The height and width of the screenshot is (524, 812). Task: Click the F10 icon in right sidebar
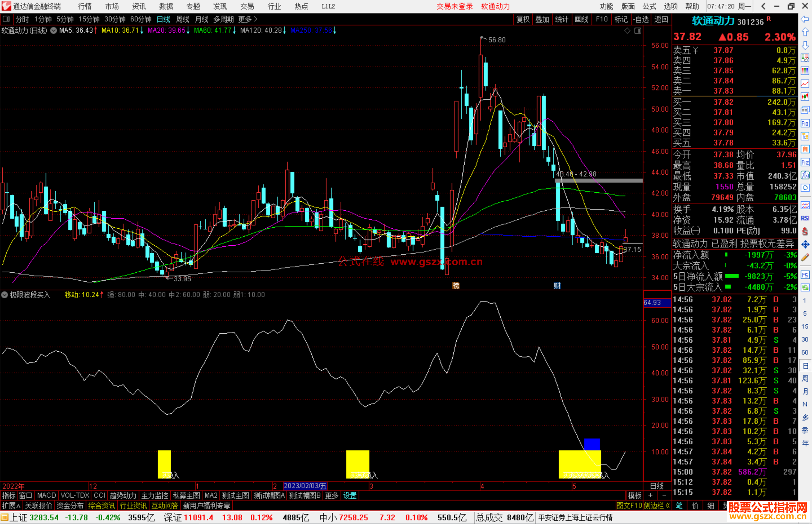click(x=805, y=124)
